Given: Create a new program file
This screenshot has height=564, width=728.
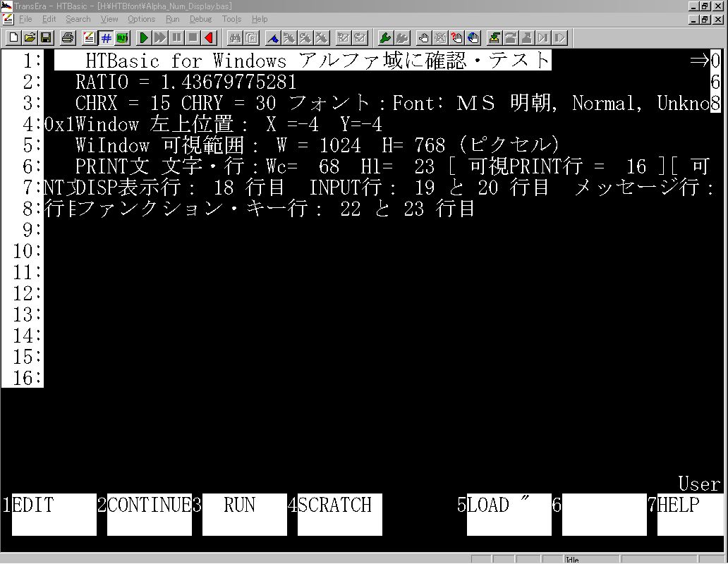Looking at the screenshot, I should (13, 37).
